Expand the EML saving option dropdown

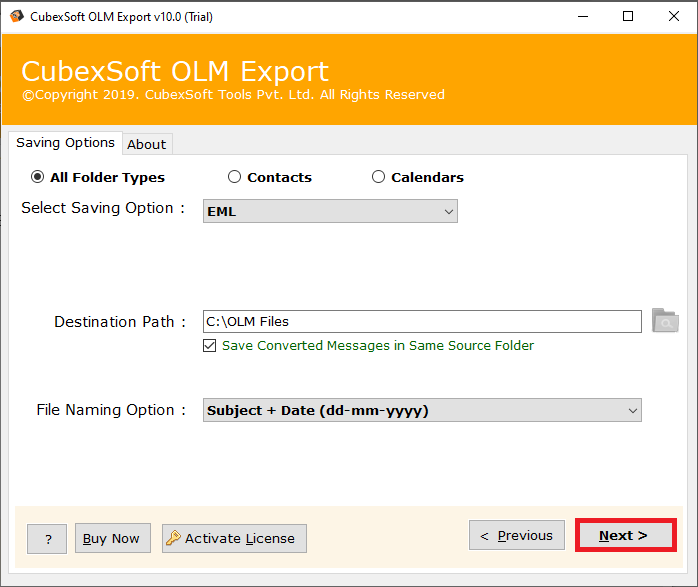click(330, 211)
